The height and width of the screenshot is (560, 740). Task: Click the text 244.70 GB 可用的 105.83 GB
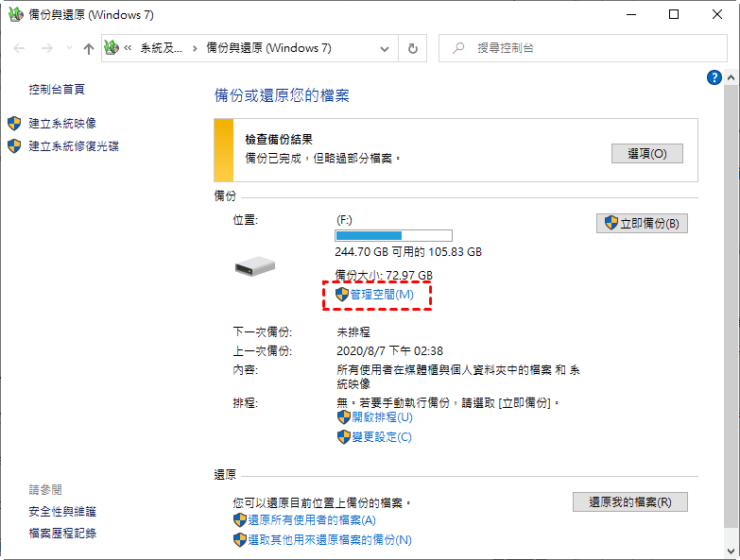[x=408, y=252]
